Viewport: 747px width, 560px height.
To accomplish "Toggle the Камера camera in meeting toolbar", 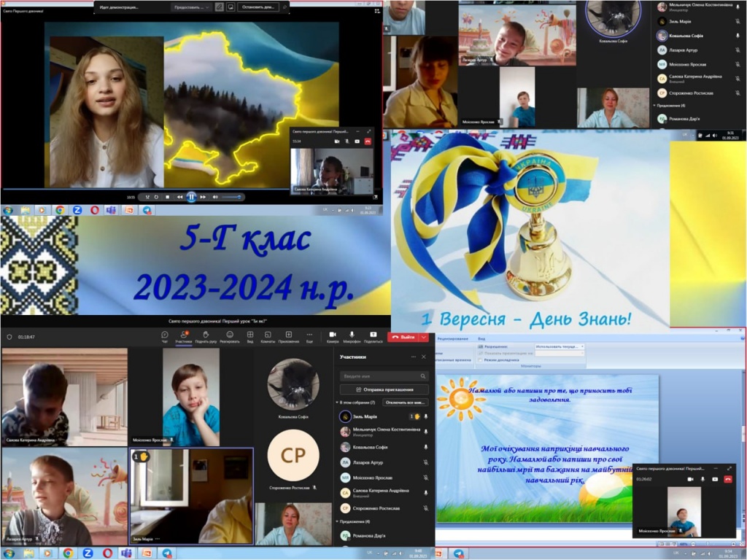I will coord(333,336).
